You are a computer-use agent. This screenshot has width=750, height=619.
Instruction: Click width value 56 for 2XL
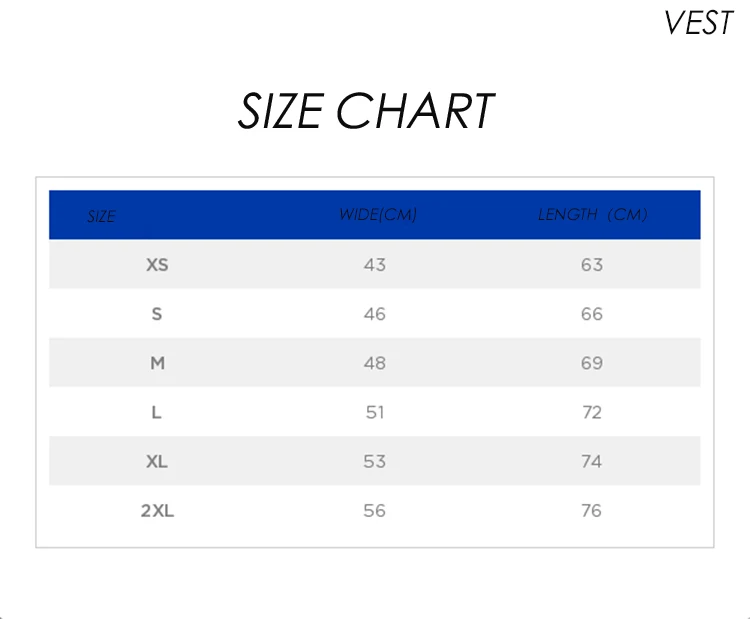pyautogui.click(x=375, y=510)
